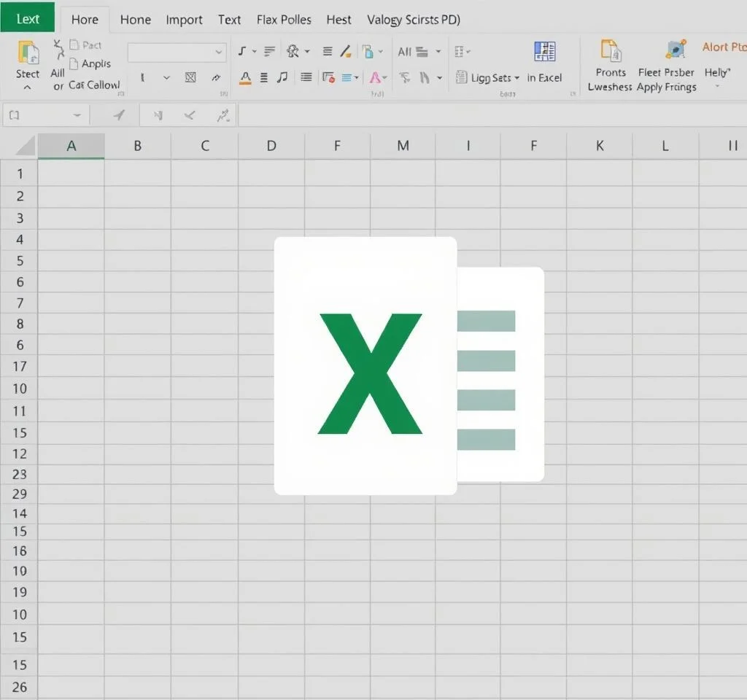Click the Aill button label
Screen dimensions: 747x700
(58, 73)
